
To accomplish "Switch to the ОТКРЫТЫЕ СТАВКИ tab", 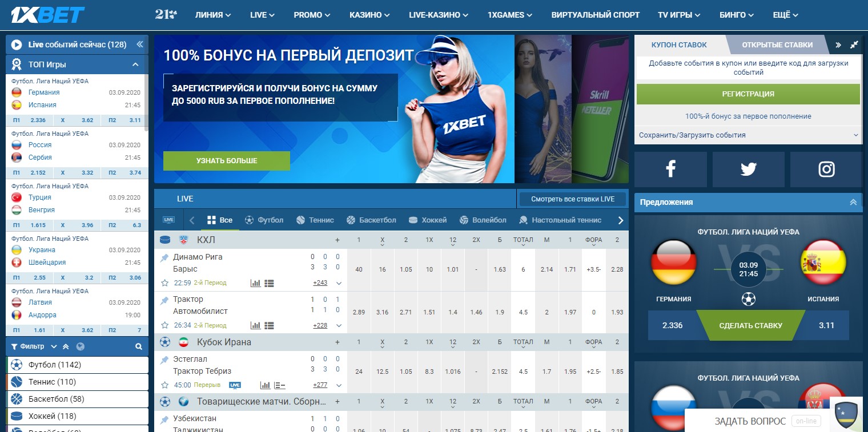I will tap(777, 45).
